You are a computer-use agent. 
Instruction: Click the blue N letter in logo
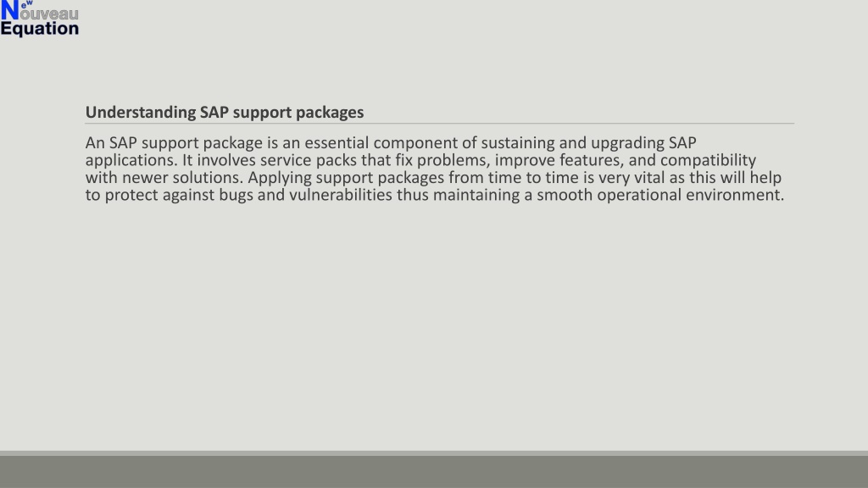pyautogui.click(x=10, y=11)
